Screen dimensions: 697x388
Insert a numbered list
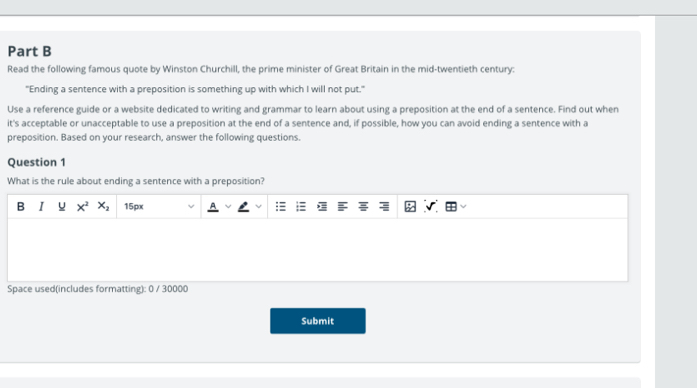pos(301,206)
